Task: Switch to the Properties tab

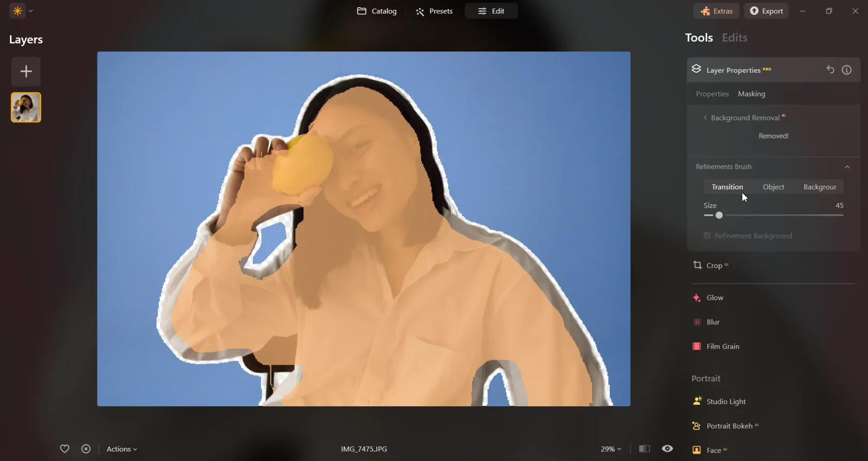Action: pos(712,94)
